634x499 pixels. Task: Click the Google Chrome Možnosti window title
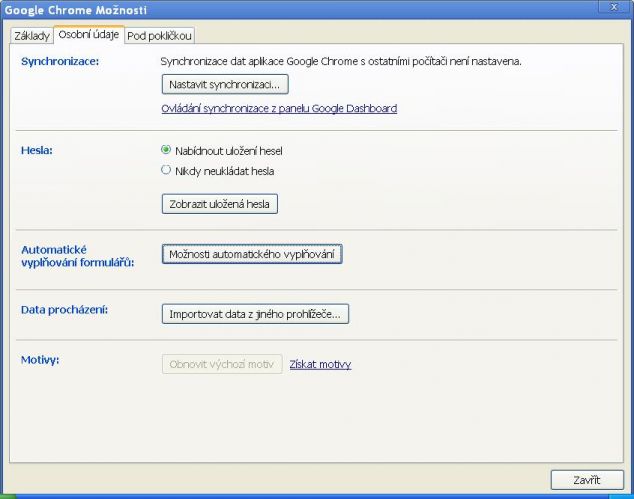[x=76, y=10]
